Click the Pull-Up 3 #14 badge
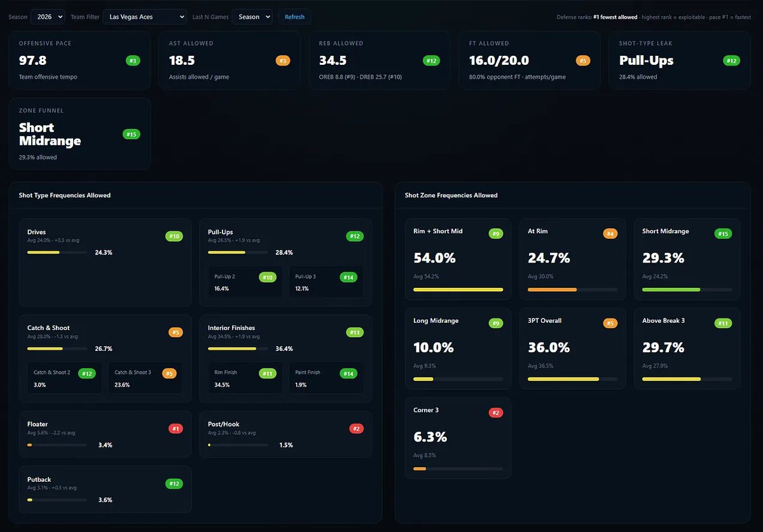 point(348,277)
